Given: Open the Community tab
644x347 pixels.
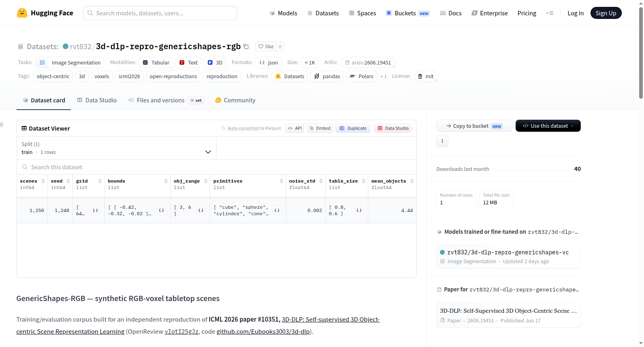Looking at the screenshot, I should [235, 100].
